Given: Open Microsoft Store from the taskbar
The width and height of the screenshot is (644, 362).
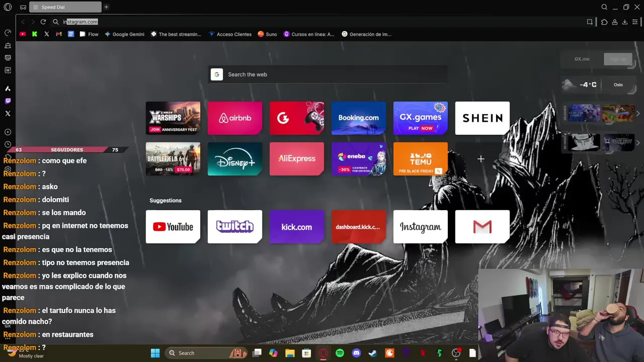Looking at the screenshot, I should (x=306, y=353).
